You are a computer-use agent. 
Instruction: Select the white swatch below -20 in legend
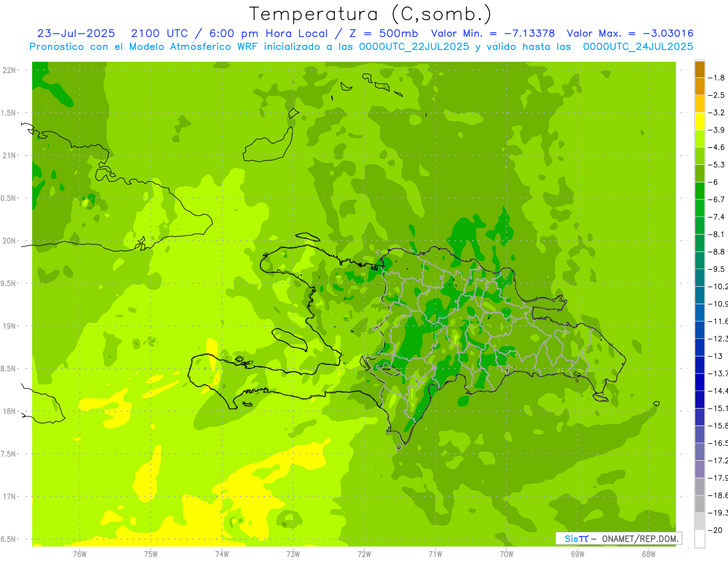tap(699, 538)
